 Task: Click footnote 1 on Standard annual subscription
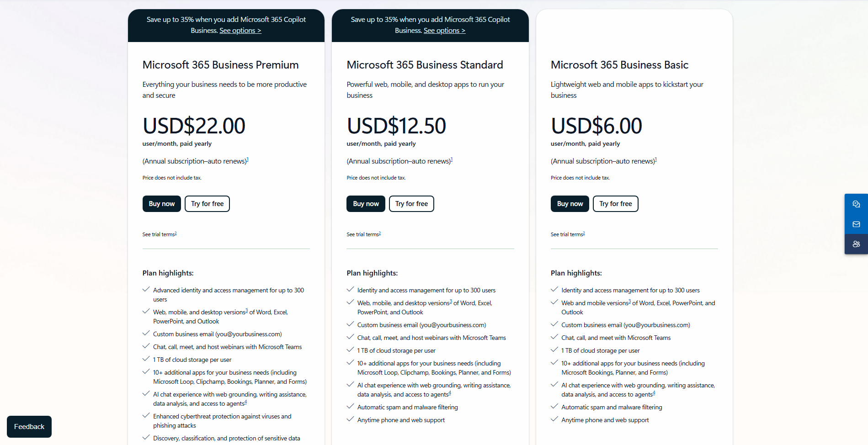[452, 159]
